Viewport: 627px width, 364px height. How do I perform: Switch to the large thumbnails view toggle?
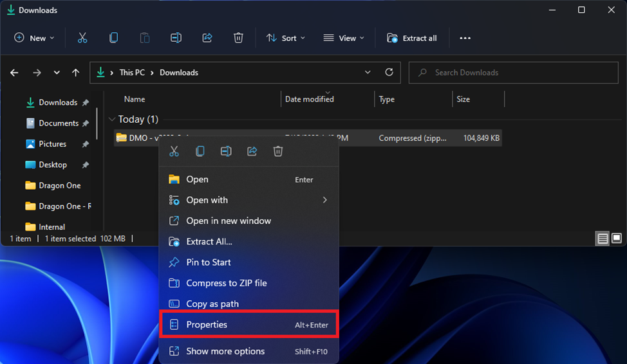tap(617, 239)
